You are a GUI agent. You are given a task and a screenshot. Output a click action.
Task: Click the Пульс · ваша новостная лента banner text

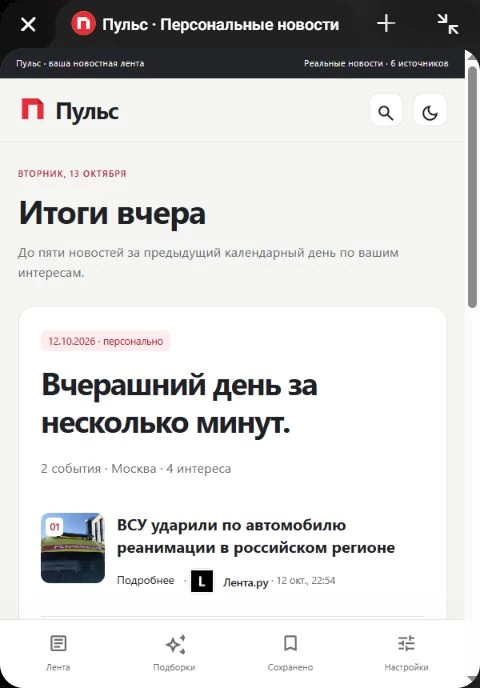coord(80,64)
